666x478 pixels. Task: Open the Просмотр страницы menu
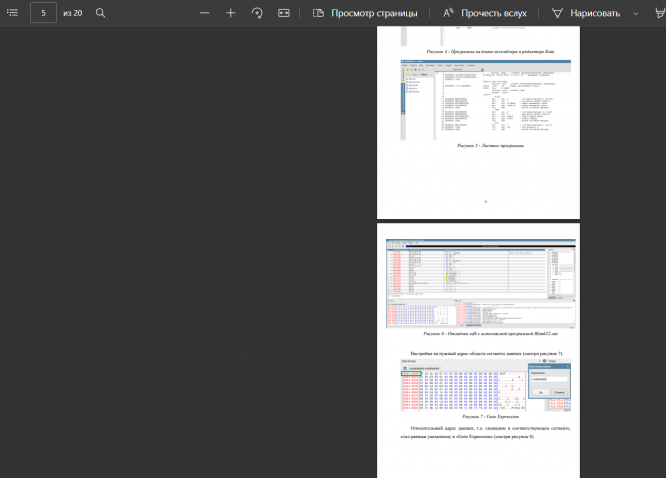(x=366, y=13)
